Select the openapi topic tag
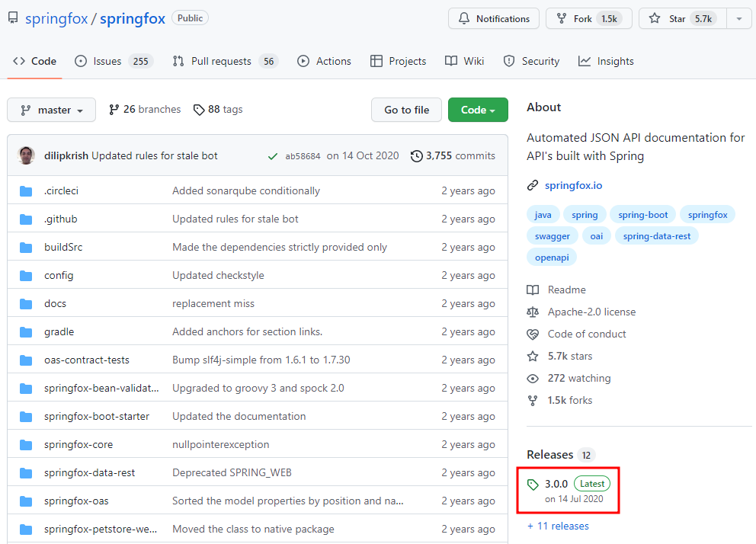 (x=552, y=258)
